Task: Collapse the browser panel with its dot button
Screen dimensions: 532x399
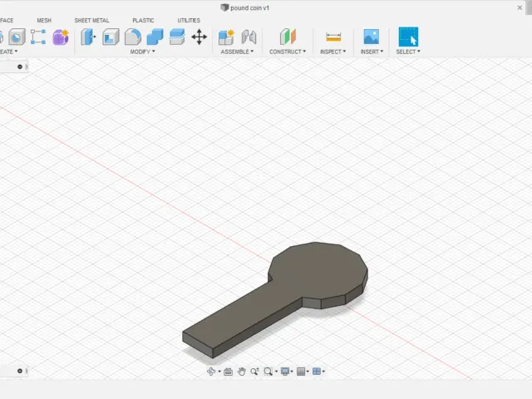Action: pos(20,66)
